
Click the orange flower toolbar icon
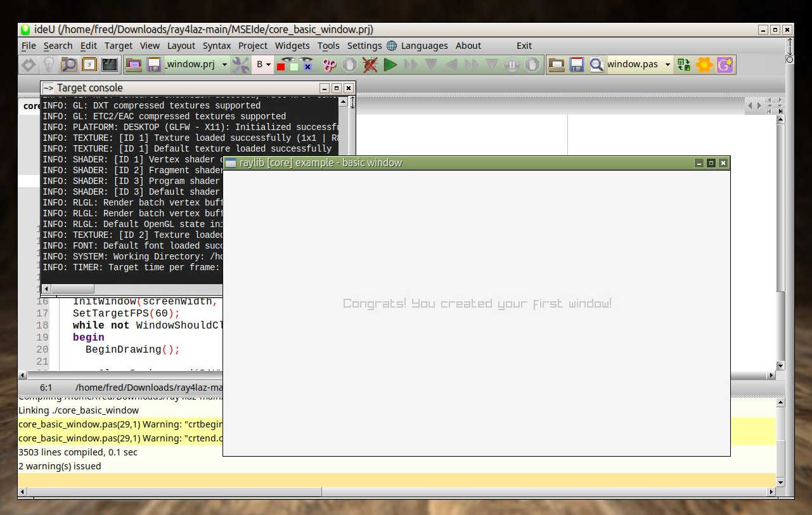point(704,65)
